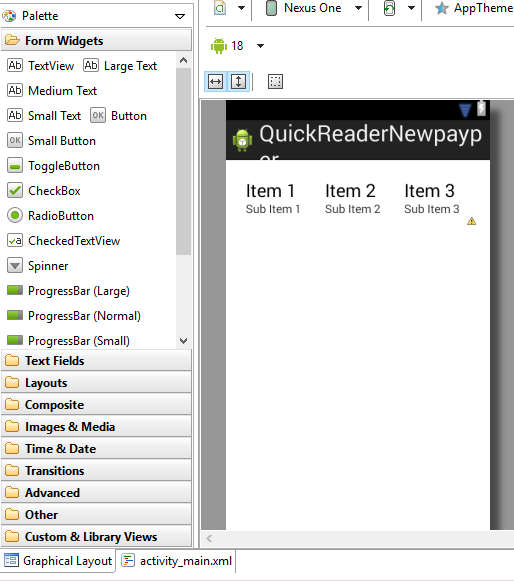The image size is (514, 581).
Task: Expand the Advanced category
Action: pos(96,492)
